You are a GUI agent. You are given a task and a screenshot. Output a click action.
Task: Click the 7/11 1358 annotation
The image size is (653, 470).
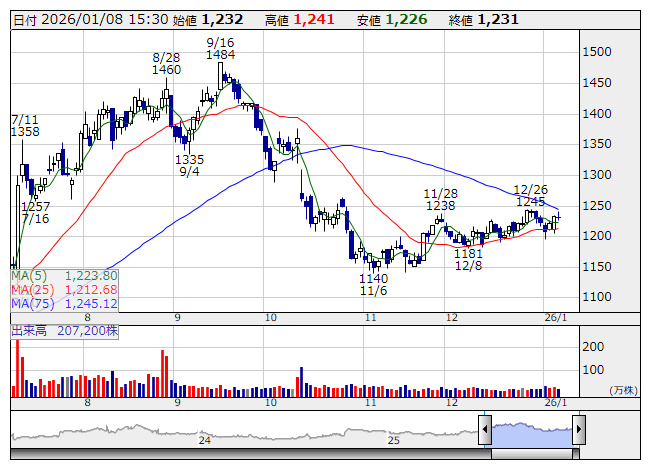25,126
